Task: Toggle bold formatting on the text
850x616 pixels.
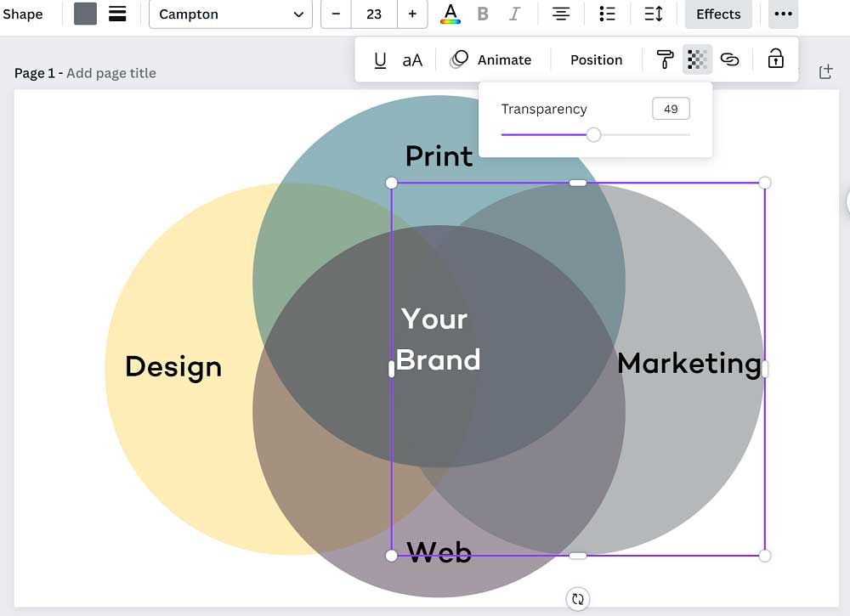Action: tap(483, 14)
